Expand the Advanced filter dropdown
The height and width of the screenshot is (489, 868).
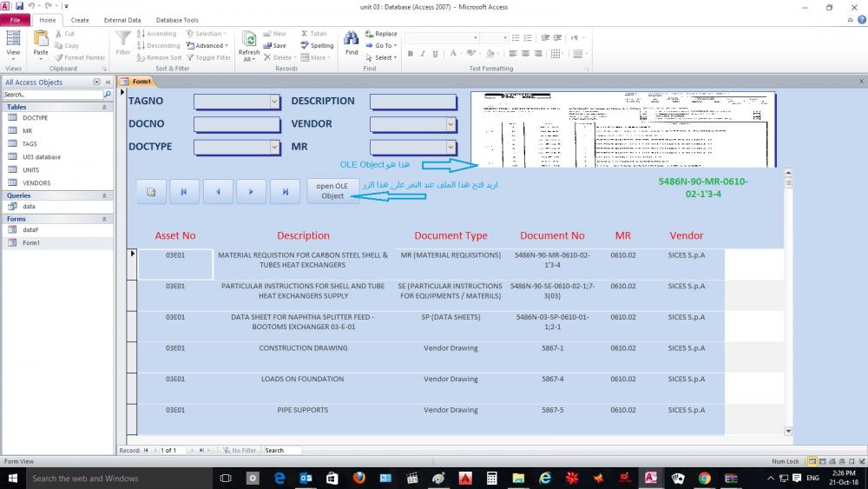(x=208, y=45)
